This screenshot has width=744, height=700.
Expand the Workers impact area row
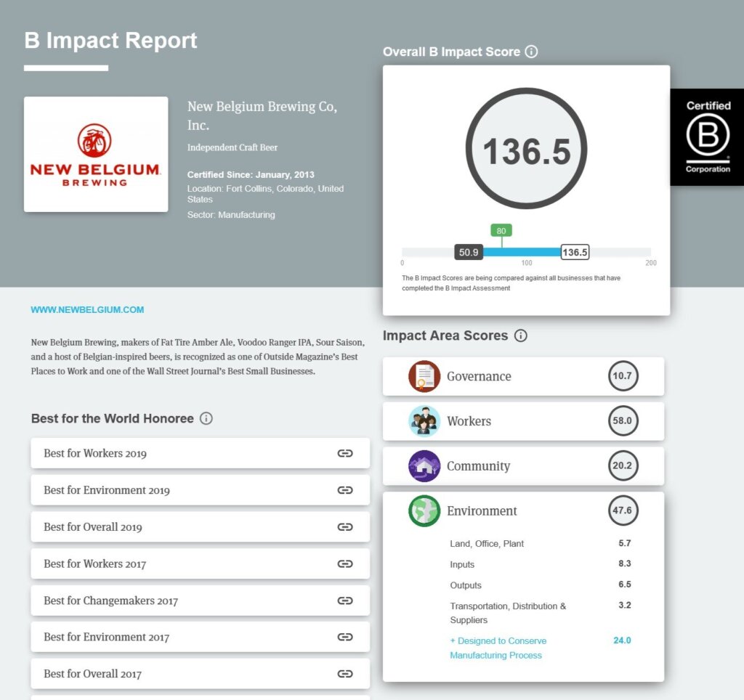[x=523, y=420]
